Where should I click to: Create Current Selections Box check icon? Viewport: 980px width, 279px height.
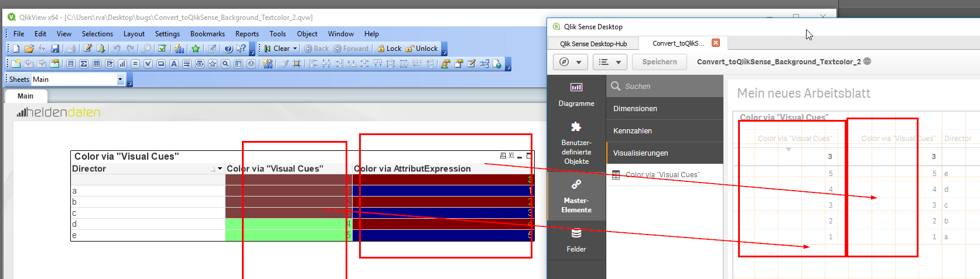click(148, 64)
